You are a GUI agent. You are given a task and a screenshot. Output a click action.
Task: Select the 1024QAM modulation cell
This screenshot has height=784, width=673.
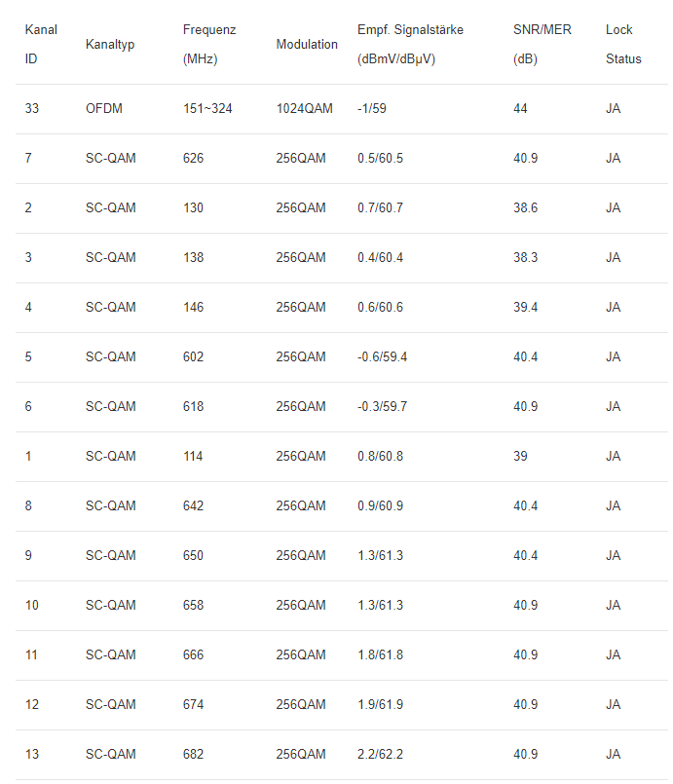[304, 108]
